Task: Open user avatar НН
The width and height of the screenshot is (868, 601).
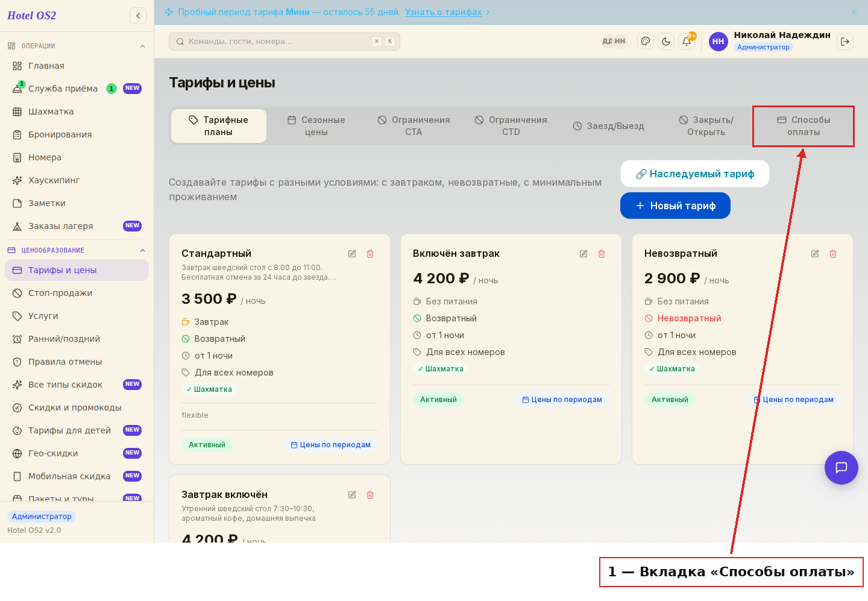Action: (x=718, y=41)
